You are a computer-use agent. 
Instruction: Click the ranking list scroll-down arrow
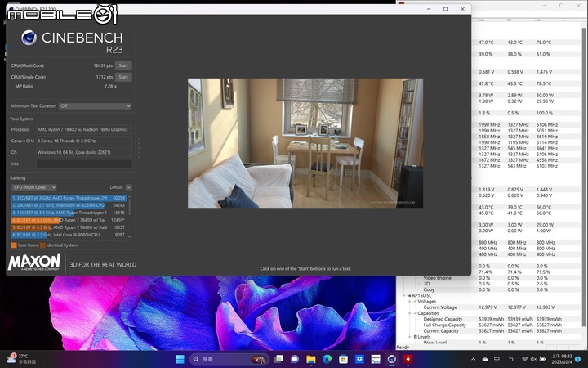(130, 236)
